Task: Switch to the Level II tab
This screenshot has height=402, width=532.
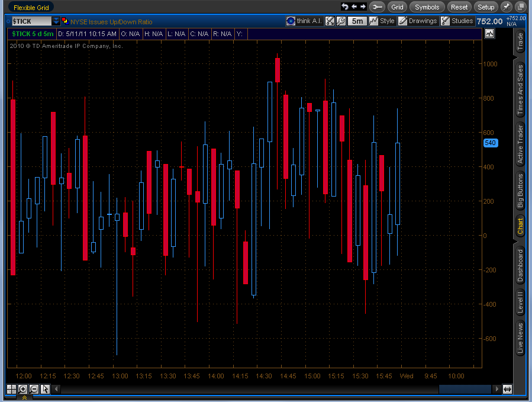Action: pos(520,301)
